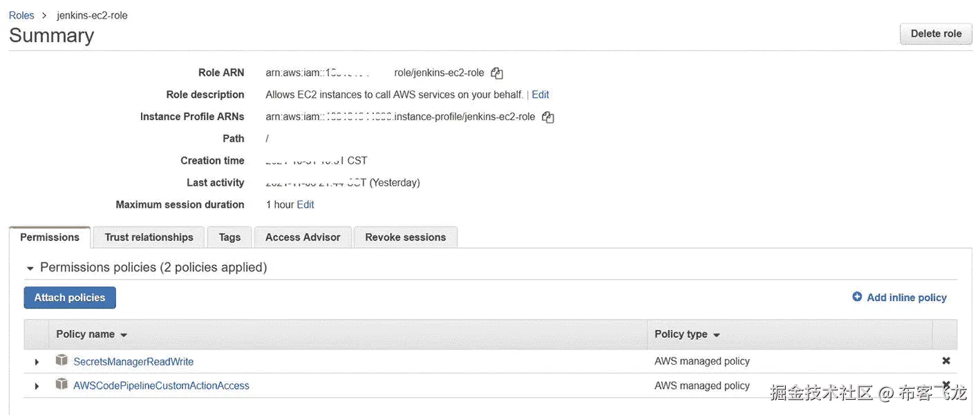
Task: Expand the AWSCodePipelineCustomActionAccess policy row
Action: [x=37, y=386]
